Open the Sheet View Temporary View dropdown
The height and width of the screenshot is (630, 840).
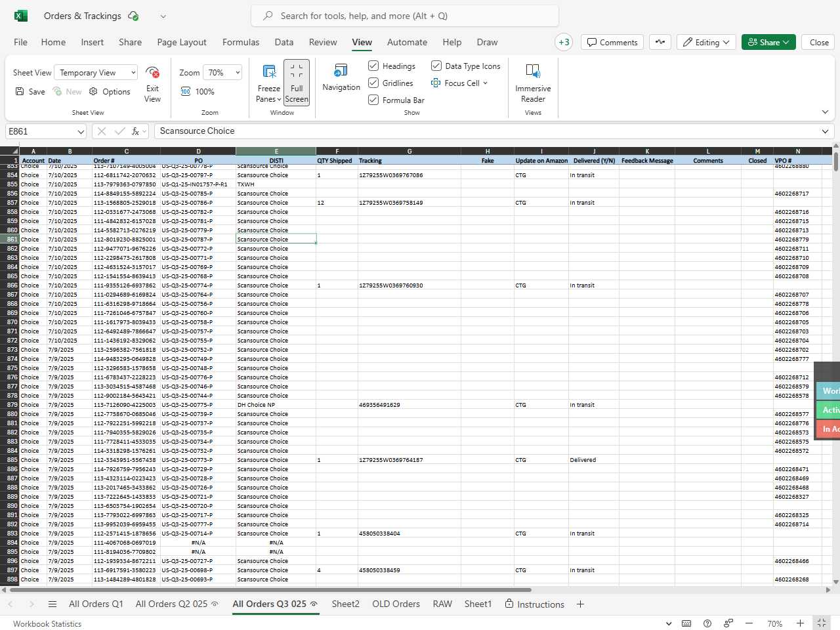96,73
